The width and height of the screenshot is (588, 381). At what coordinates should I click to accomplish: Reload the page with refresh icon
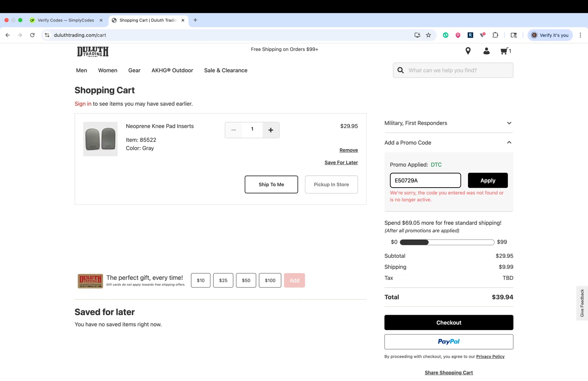[x=33, y=35]
